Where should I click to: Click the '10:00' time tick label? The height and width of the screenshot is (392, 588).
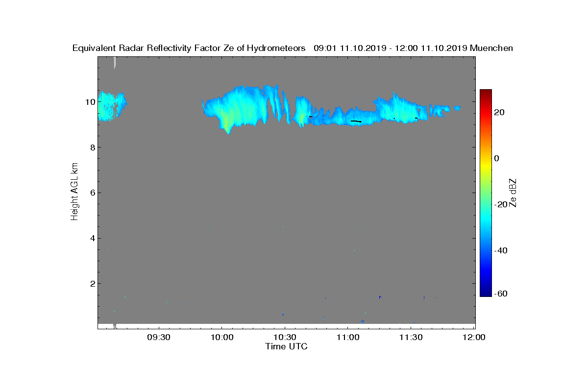(222, 338)
